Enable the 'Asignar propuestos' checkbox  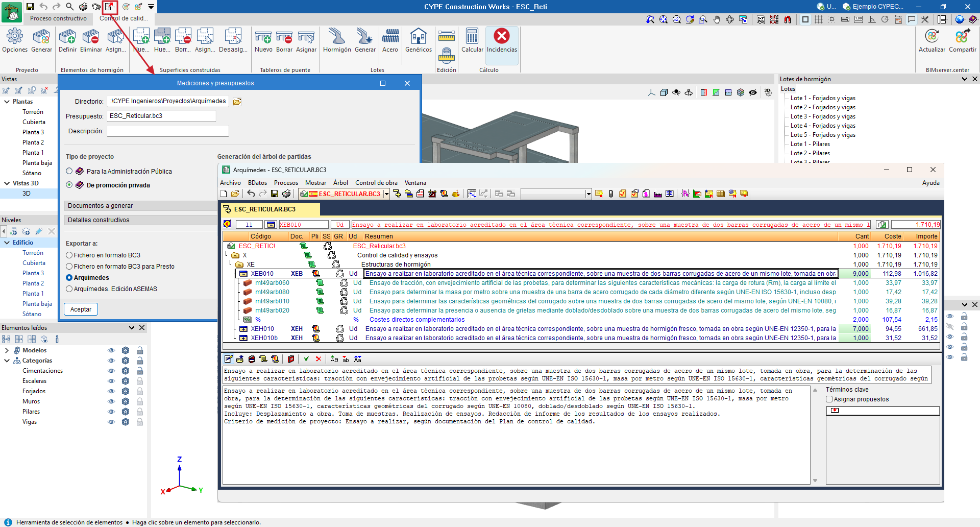pos(829,399)
